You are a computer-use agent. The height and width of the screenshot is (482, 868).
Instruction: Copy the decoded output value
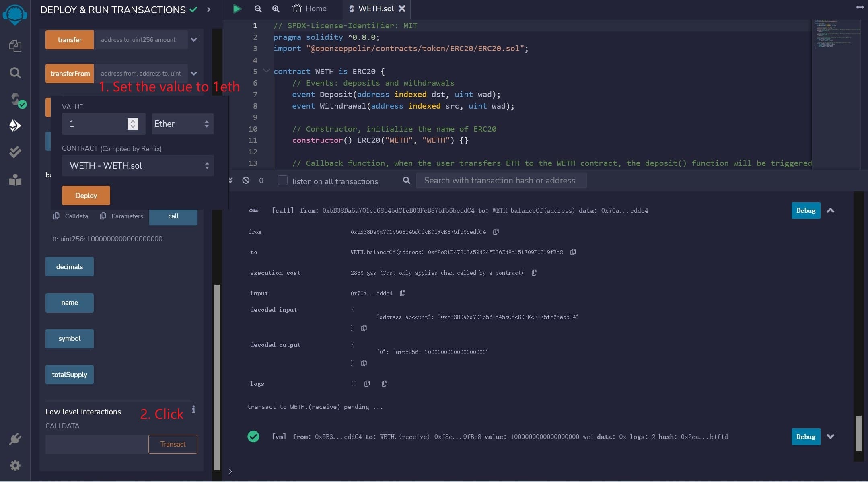(364, 363)
